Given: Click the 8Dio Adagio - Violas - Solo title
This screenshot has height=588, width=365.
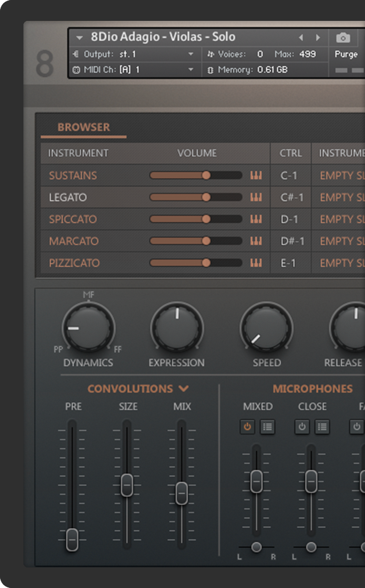Looking at the screenshot, I should [163, 37].
